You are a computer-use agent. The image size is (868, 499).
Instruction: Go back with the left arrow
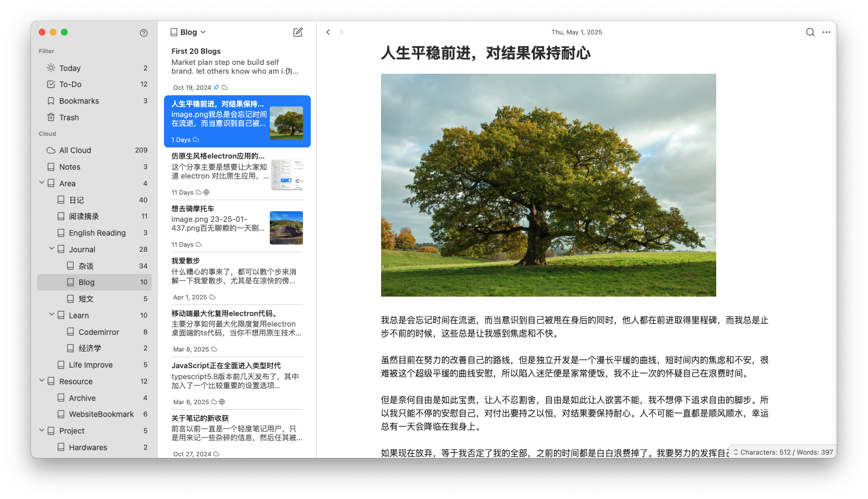pyautogui.click(x=328, y=32)
